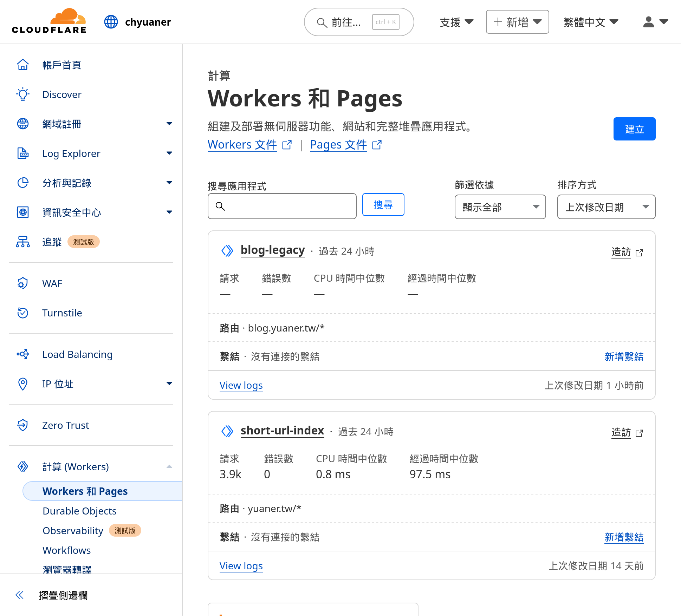
Task: Open the blog-legacy worker link
Action: [x=273, y=250]
